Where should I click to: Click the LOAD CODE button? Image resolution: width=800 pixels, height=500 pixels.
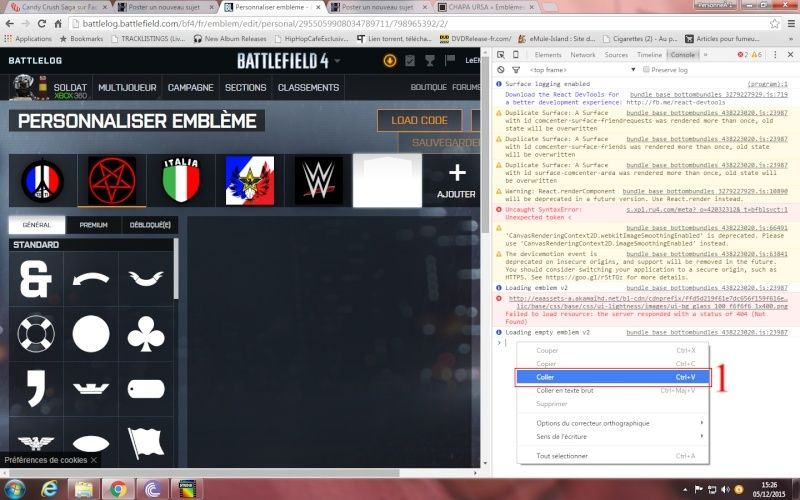click(419, 120)
